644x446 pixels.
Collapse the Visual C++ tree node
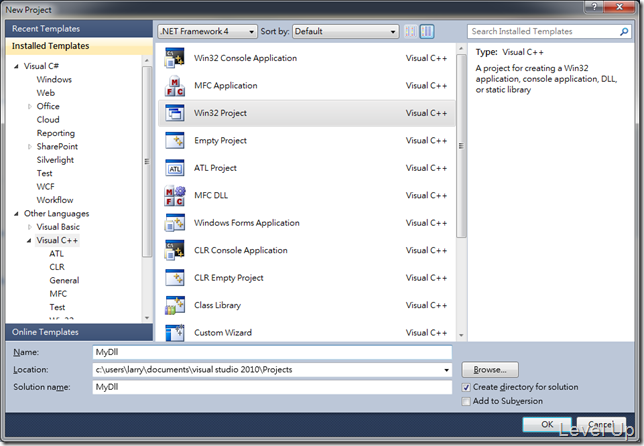(x=29, y=240)
